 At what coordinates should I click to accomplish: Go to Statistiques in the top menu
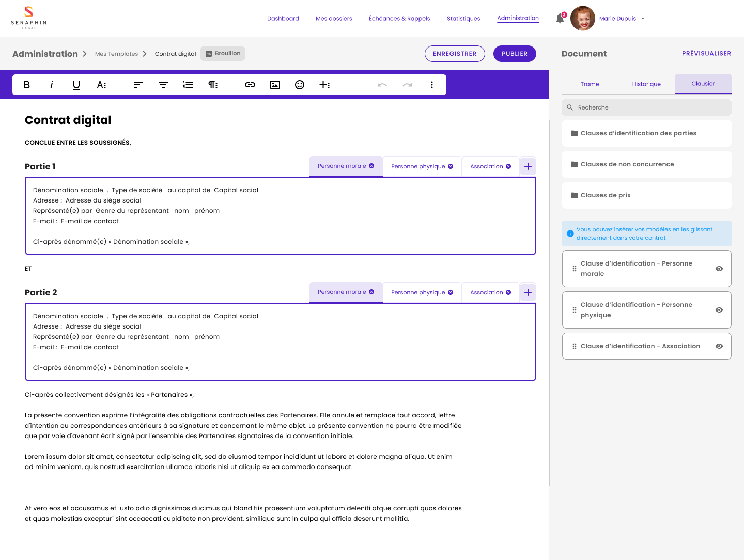[463, 19]
